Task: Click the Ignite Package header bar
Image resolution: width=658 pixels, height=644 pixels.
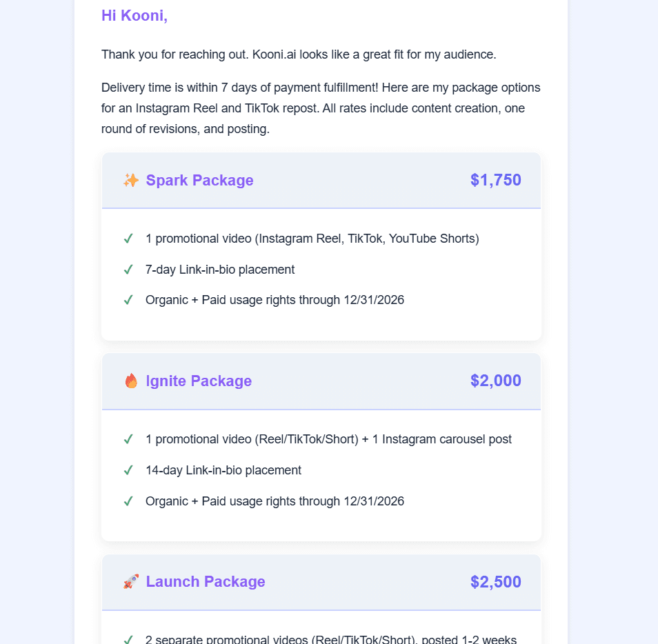Action: coord(359,381)
